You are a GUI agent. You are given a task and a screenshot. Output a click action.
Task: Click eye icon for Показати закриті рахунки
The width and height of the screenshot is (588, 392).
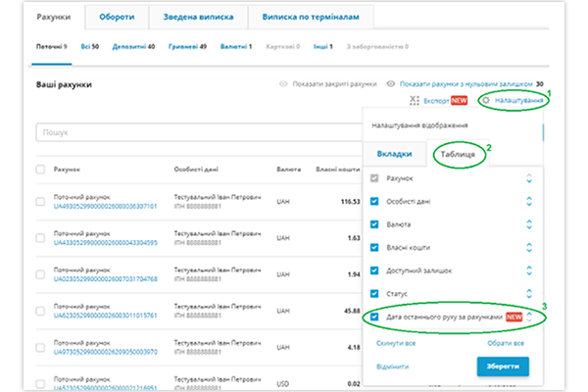(284, 85)
